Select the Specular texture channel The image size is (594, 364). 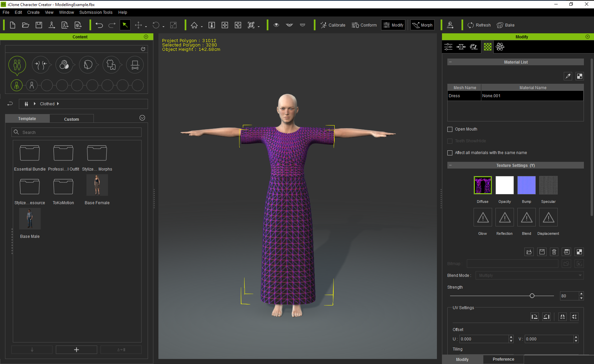[548, 185]
